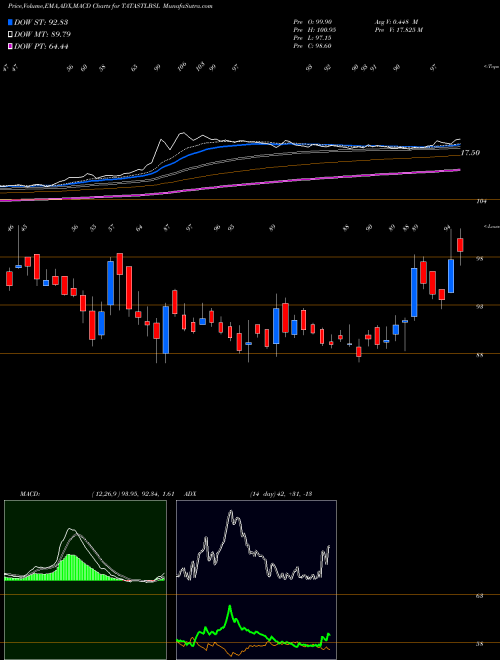Click the 38 level label beside ADX
This screenshot has width=500, height=660.
(479, 644)
